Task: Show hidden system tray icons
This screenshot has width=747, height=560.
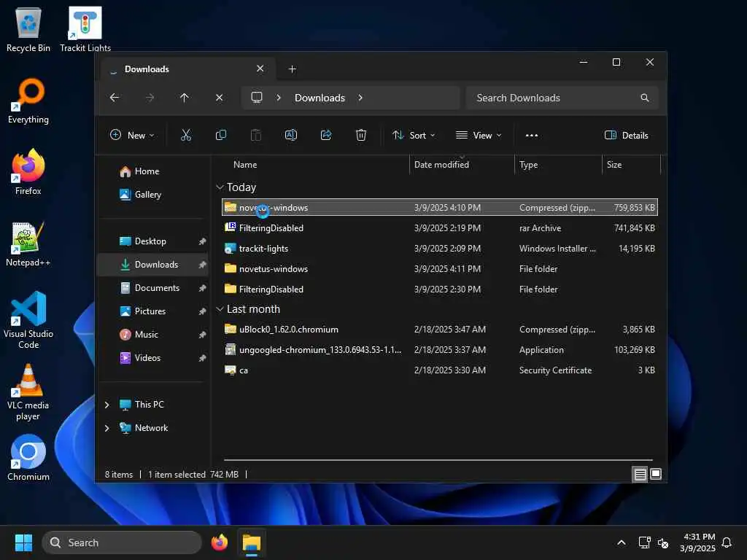Action: click(622, 542)
